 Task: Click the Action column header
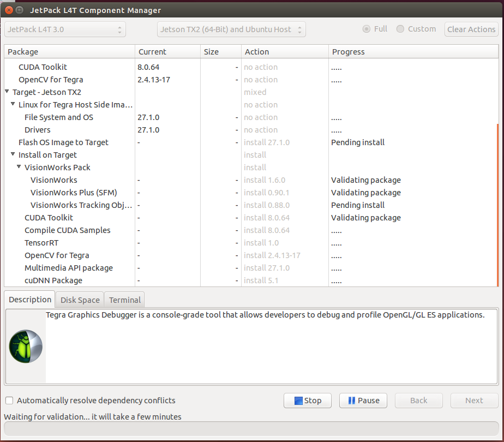tap(285, 52)
